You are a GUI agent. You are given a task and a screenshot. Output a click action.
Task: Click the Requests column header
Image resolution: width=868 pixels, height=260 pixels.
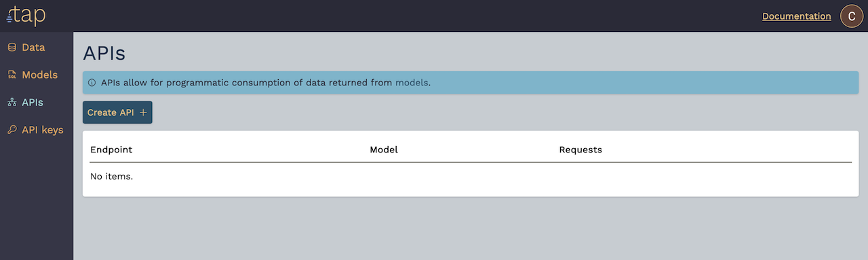(580, 150)
